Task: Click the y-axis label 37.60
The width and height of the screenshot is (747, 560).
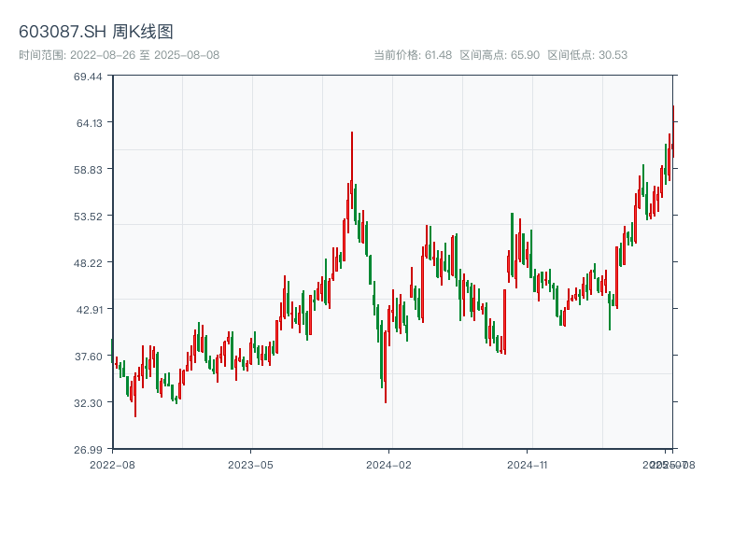Action: [x=88, y=357]
